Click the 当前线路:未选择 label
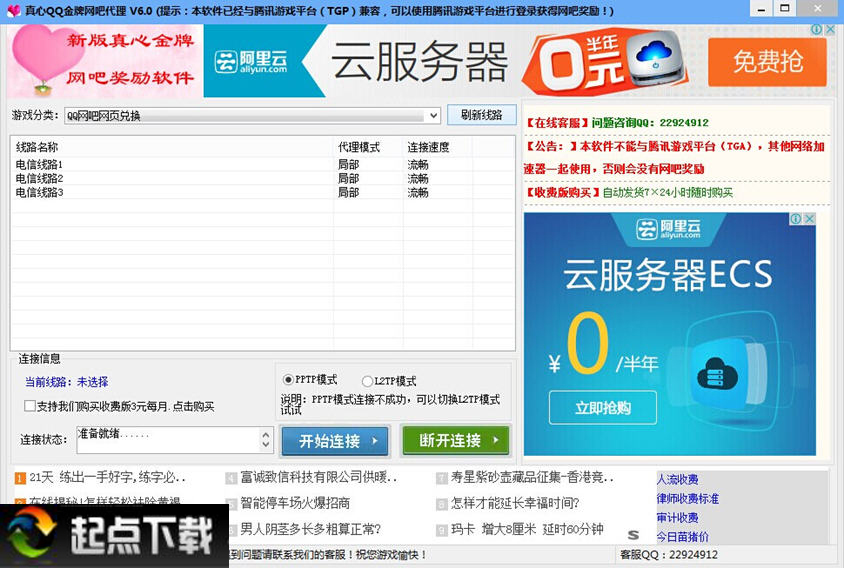This screenshot has height=568, width=844. coord(66,382)
